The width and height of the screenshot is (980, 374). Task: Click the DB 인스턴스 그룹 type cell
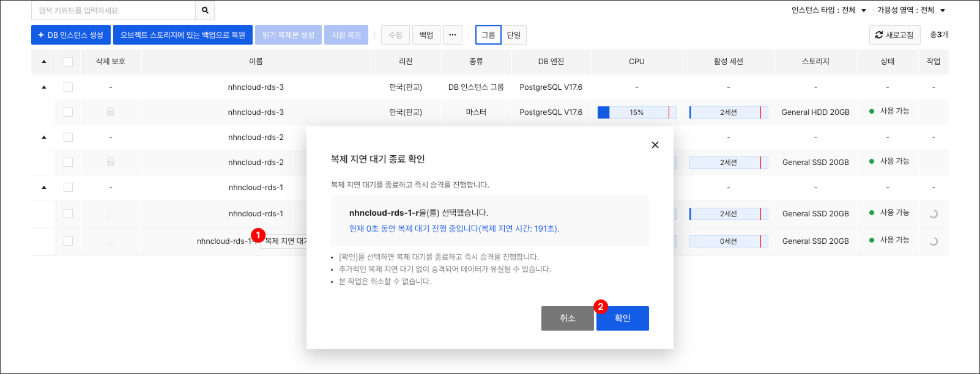[x=476, y=87]
